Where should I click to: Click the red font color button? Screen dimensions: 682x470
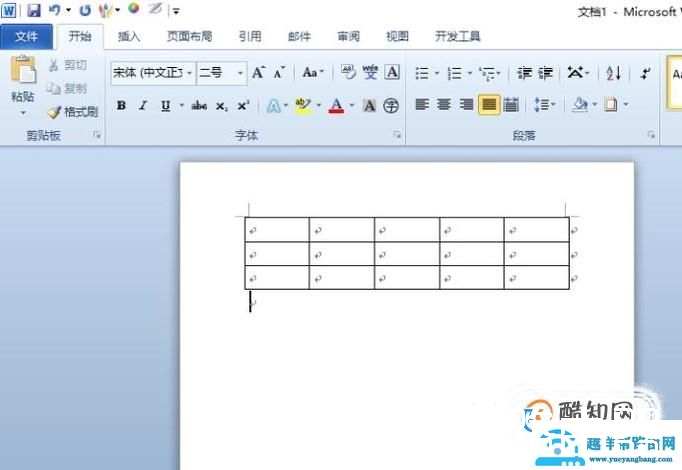point(336,106)
